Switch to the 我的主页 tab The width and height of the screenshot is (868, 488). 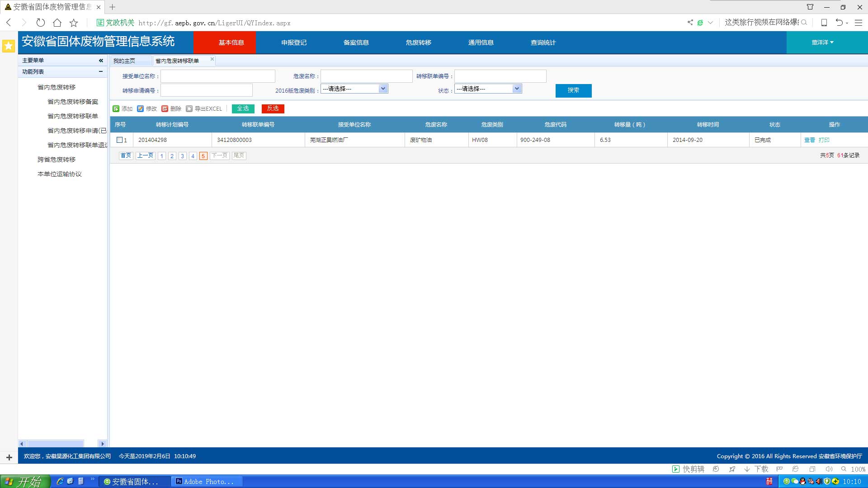coord(124,61)
